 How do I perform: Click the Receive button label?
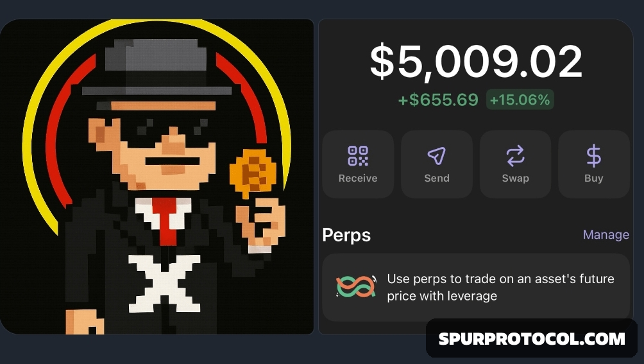pyautogui.click(x=358, y=178)
